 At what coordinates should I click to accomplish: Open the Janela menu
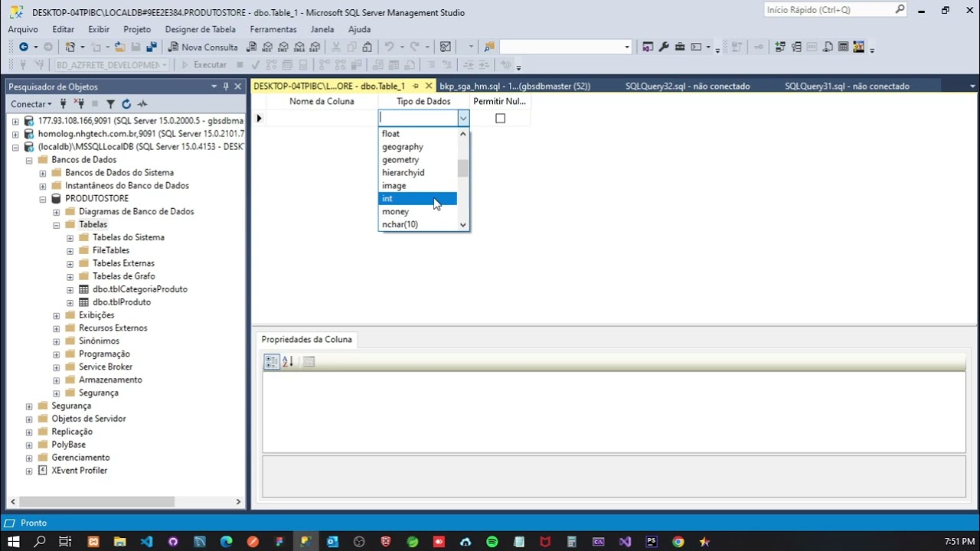(322, 29)
